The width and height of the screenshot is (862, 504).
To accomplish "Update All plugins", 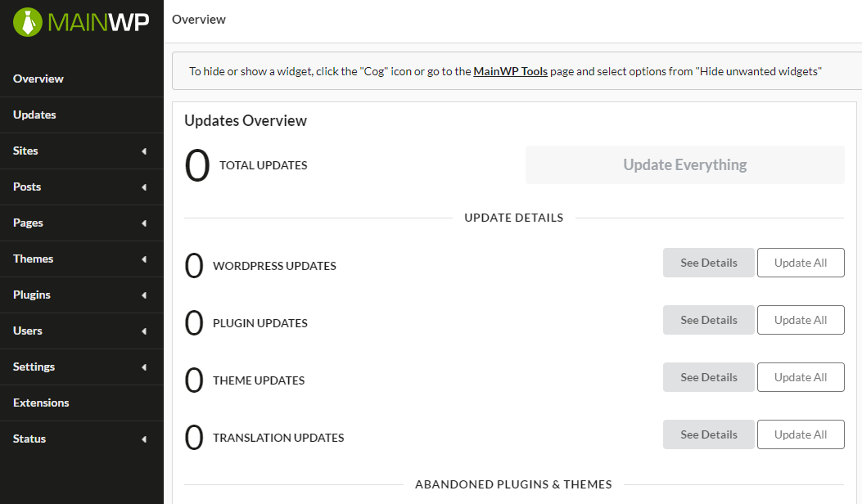I will 801,319.
